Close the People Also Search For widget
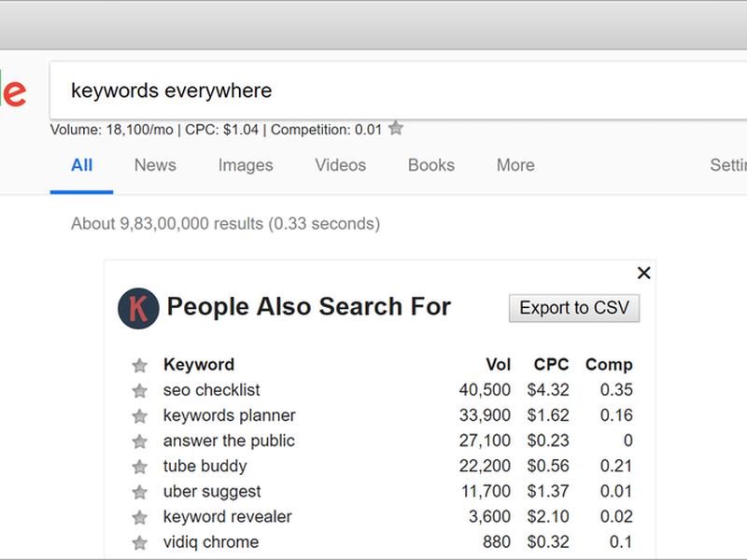Screen dimensions: 747x560 643,273
